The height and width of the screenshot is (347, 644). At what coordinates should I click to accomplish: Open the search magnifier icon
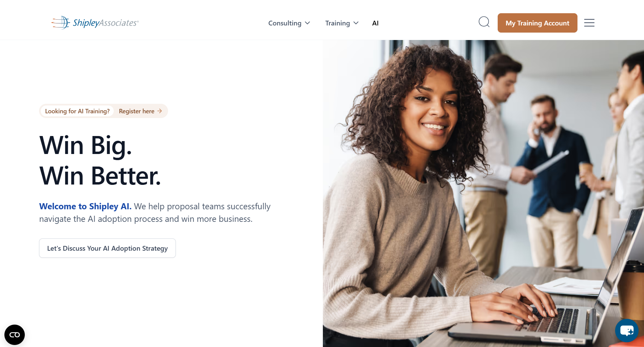pyautogui.click(x=484, y=22)
